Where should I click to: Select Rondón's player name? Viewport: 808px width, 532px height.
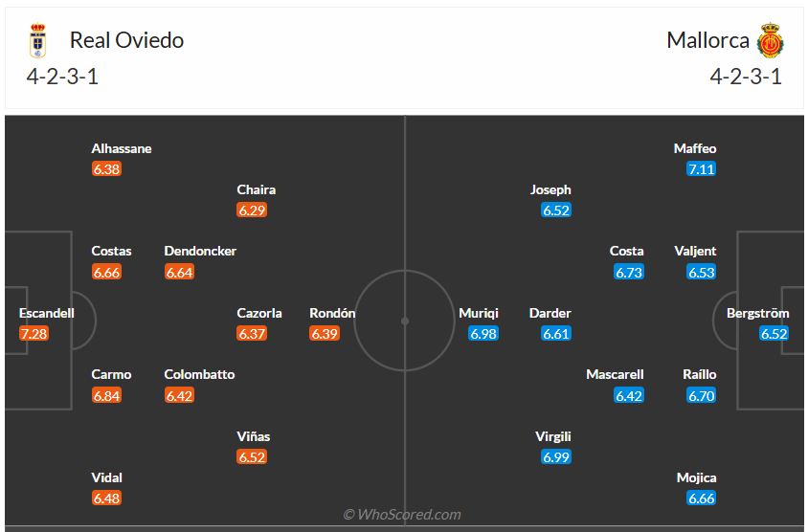point(332,313)
